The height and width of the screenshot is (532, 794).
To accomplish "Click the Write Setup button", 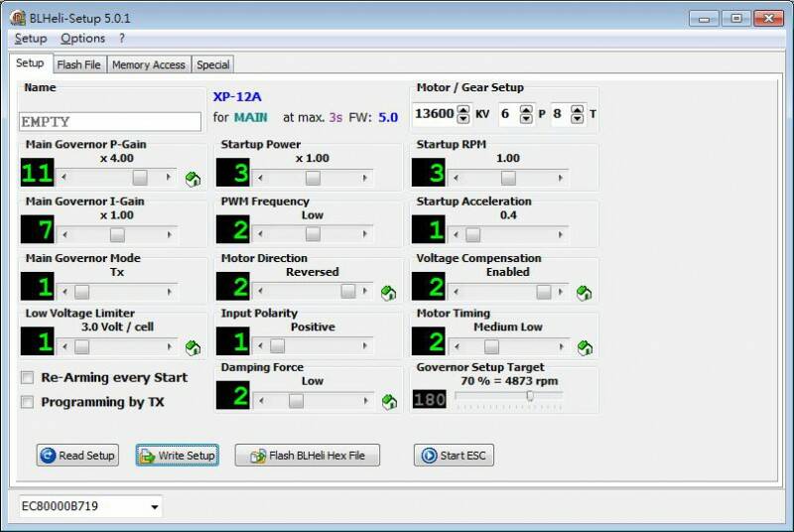I will coord(178,456).
